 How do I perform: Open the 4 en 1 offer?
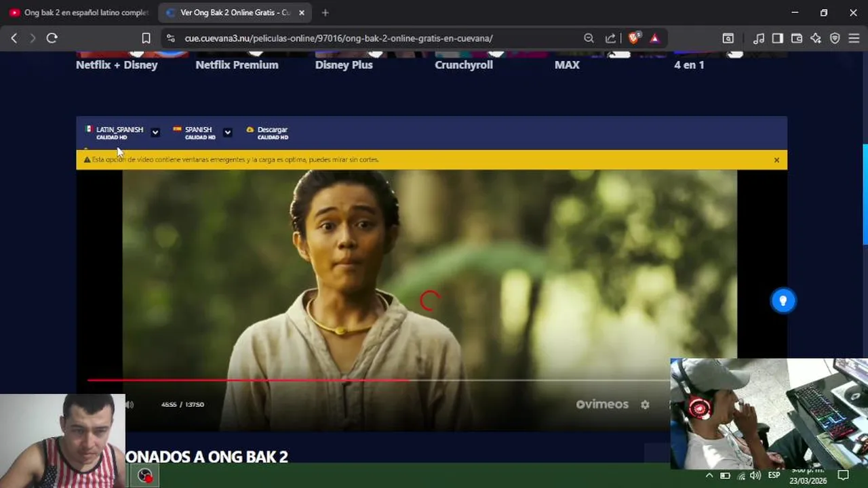click(689, 65)
